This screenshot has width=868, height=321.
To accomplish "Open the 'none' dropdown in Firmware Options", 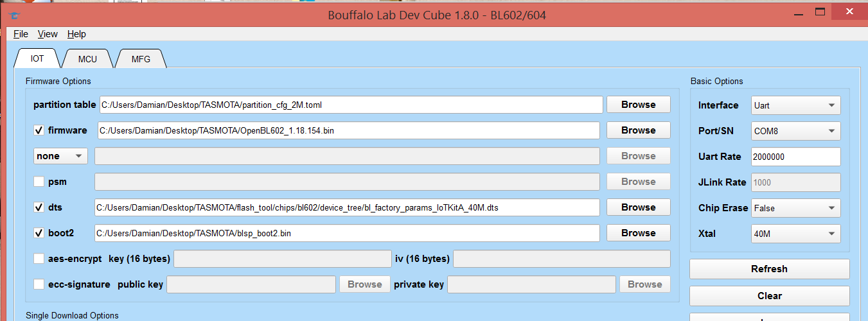I will (x=60, y=156).
